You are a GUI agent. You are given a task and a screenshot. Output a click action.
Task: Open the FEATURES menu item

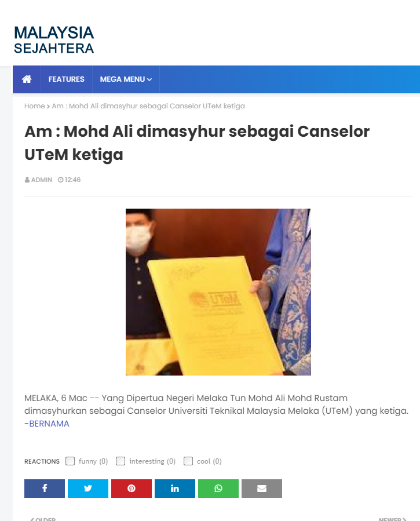click(x=67, y=79)
